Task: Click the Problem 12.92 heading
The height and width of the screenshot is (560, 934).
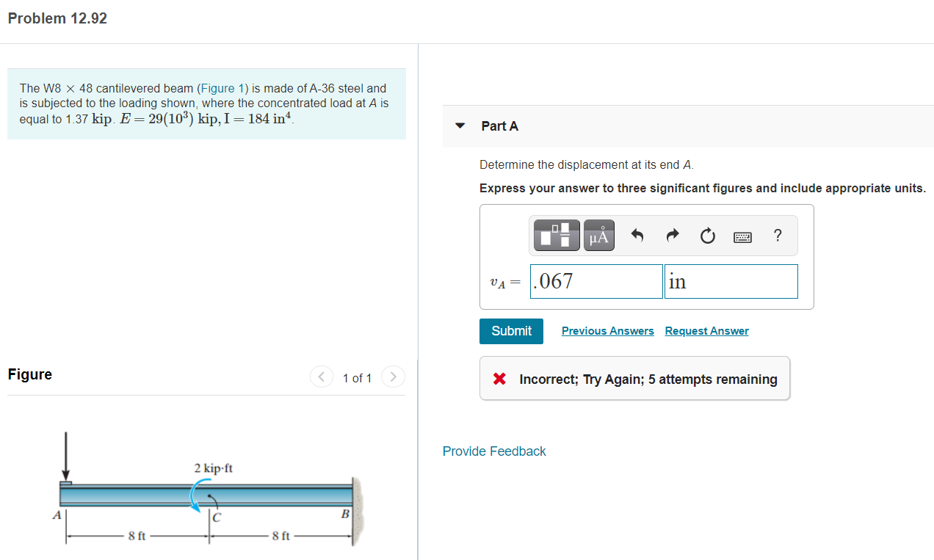Action: pyautogui.click(x=57, y=18)
